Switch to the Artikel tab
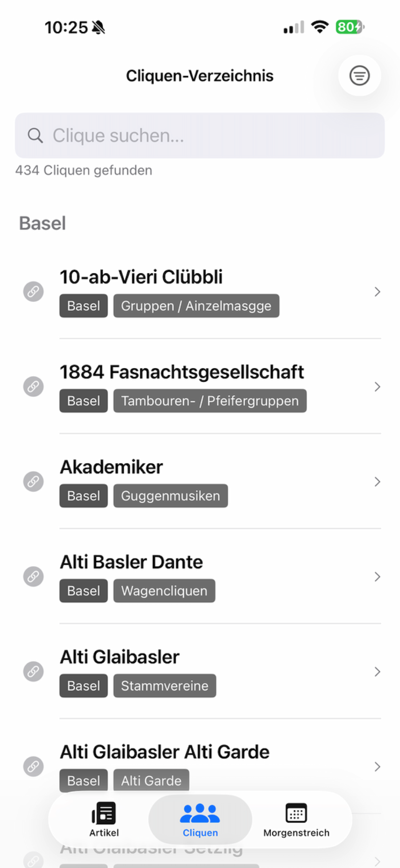The image size is (400, 868). tap(104, 819)
